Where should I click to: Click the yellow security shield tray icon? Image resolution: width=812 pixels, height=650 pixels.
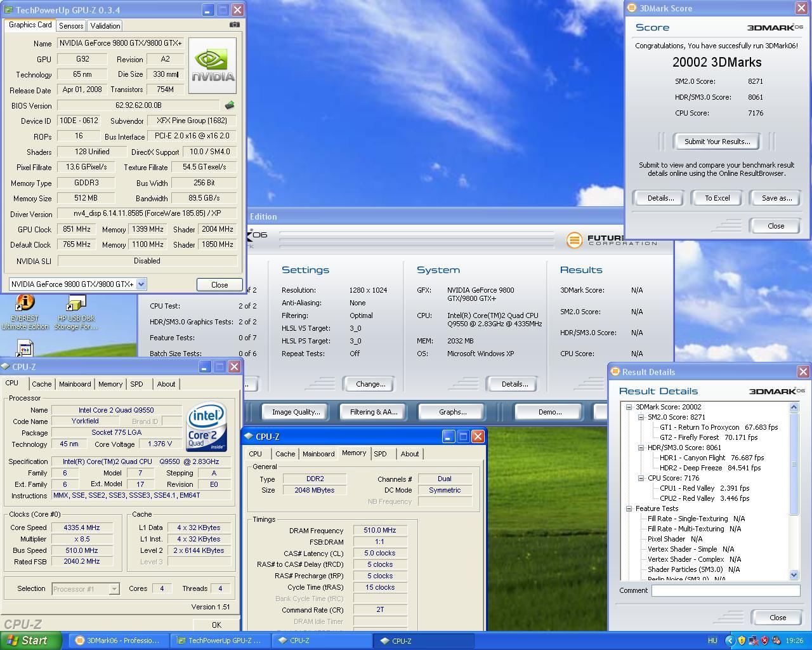(742, 641)
